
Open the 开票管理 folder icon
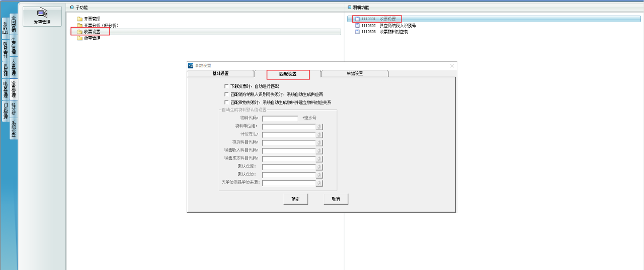click(79, 19)
